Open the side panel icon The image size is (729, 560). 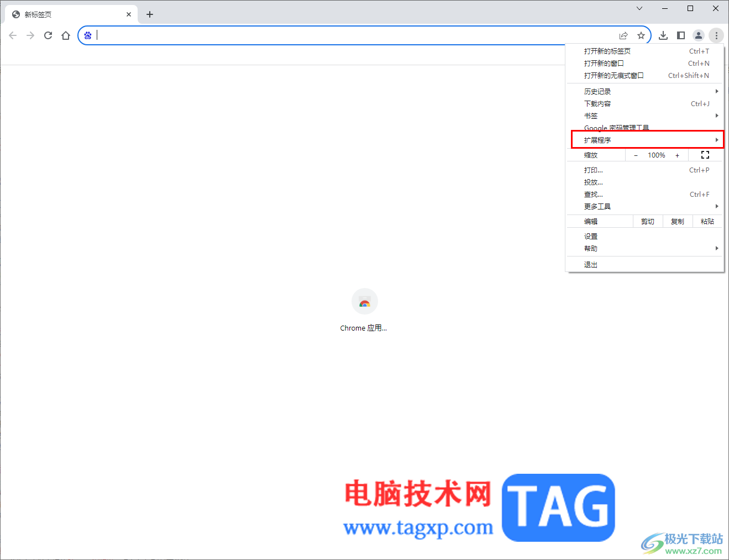pos(681,35)
